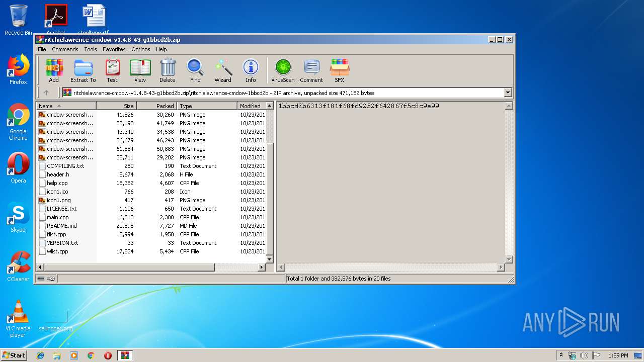Screen dimensions: 644x362
Task: Click the Test archive icon
Action: click(112, 71)
